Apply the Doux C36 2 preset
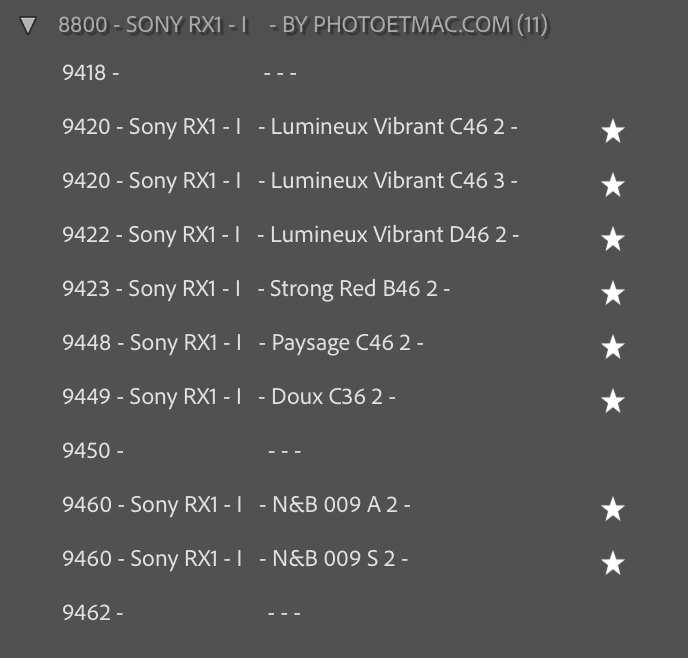688x658 pixels. point(229,397)
